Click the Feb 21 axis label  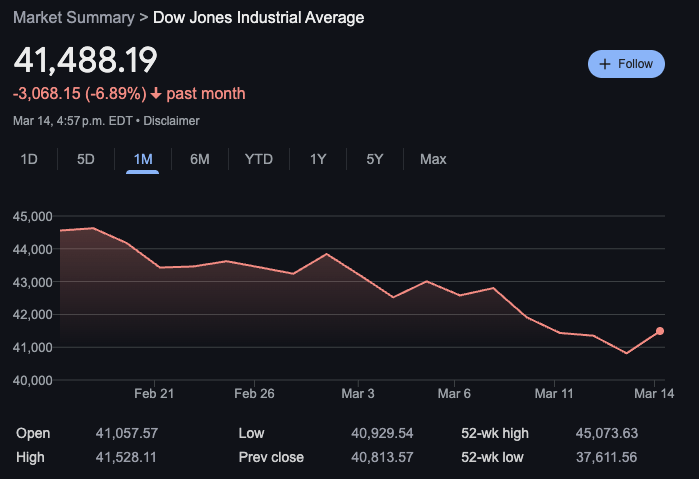pyautogui.click(x=154, y=393)
